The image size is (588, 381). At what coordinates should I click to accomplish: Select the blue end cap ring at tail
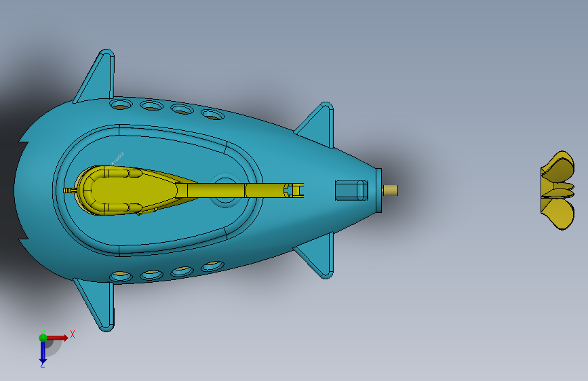378,190
